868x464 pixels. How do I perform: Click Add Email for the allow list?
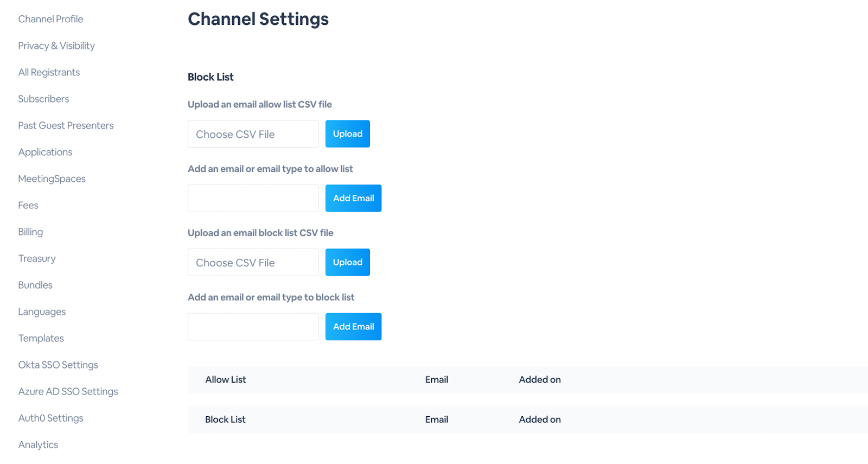[x=353, y=198]
